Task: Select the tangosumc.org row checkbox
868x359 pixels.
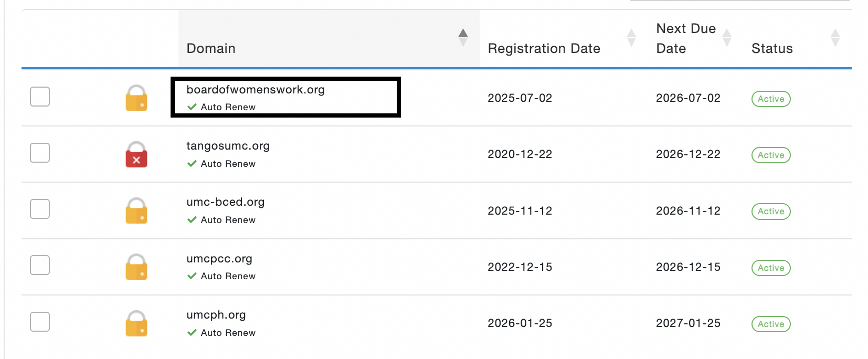Action: tap(40, 153)
